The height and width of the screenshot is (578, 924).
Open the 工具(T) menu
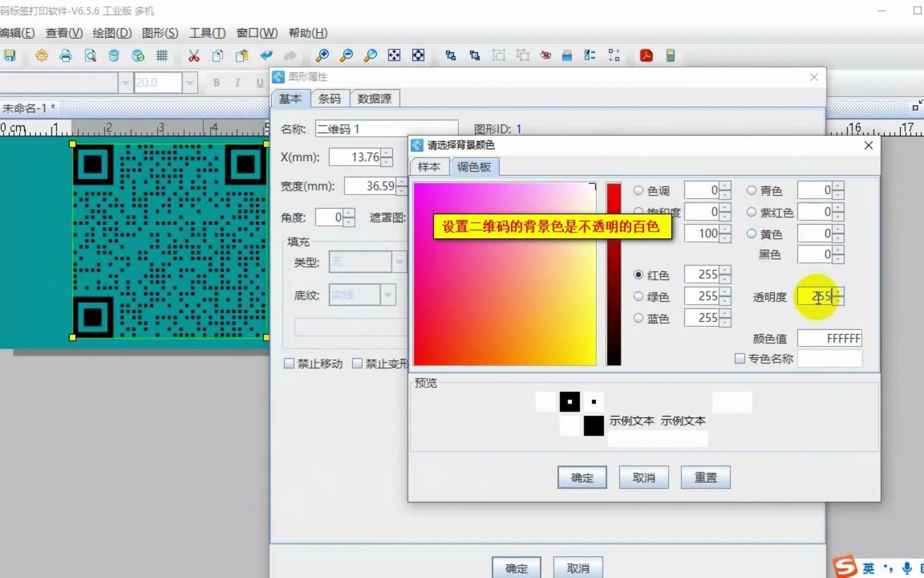coord(207,33)
